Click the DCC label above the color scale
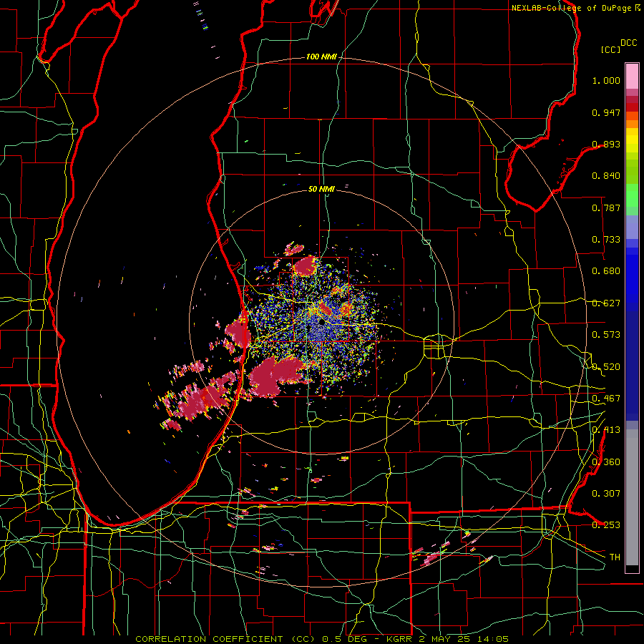The width and height of the screenshot is (644, 644). click(x=628, y=43)
